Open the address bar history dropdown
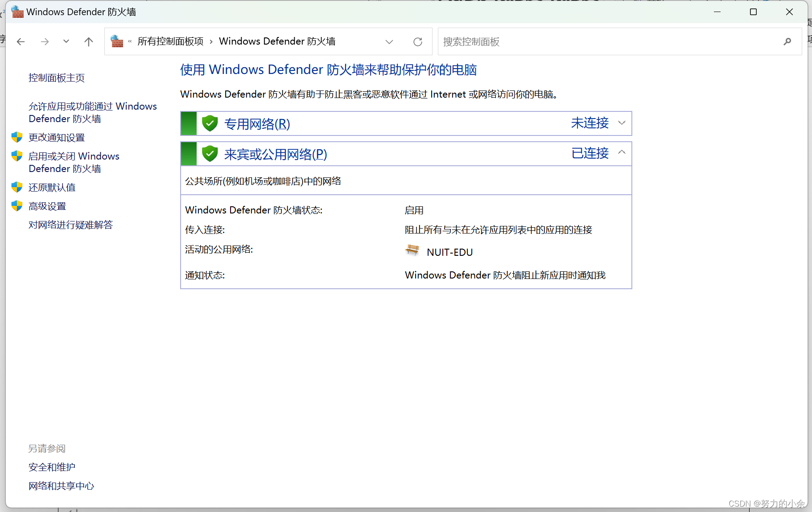Image resolution: width=812 pixels, height=512 pixels. point(389,42)
